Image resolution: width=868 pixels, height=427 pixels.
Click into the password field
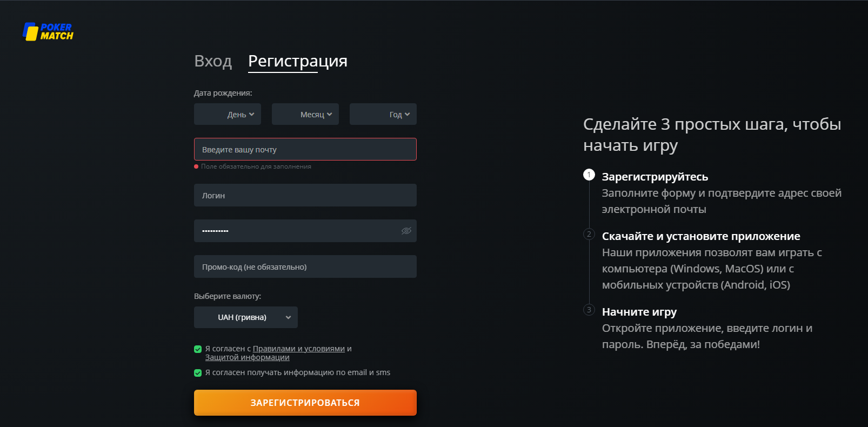tap(305, 231)
